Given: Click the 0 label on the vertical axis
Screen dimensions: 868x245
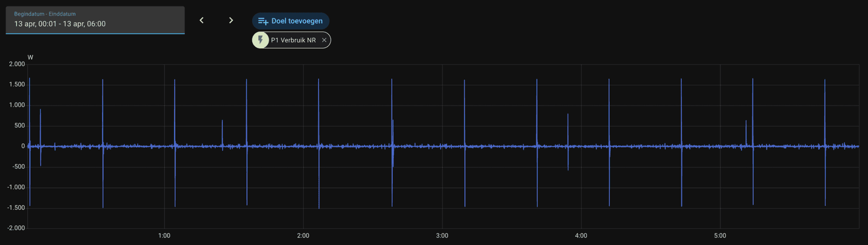Looking at the screenshot, I should (x=23, y=146).
